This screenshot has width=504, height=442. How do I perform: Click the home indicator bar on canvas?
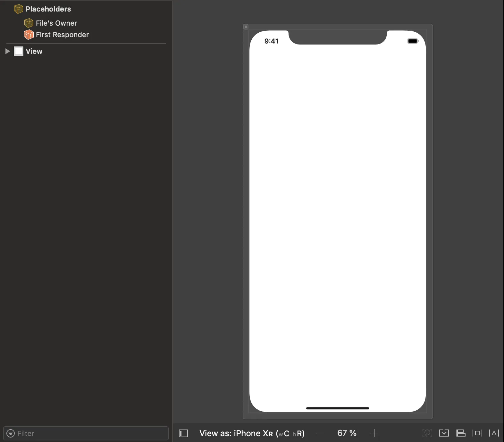tap(338, 408)
